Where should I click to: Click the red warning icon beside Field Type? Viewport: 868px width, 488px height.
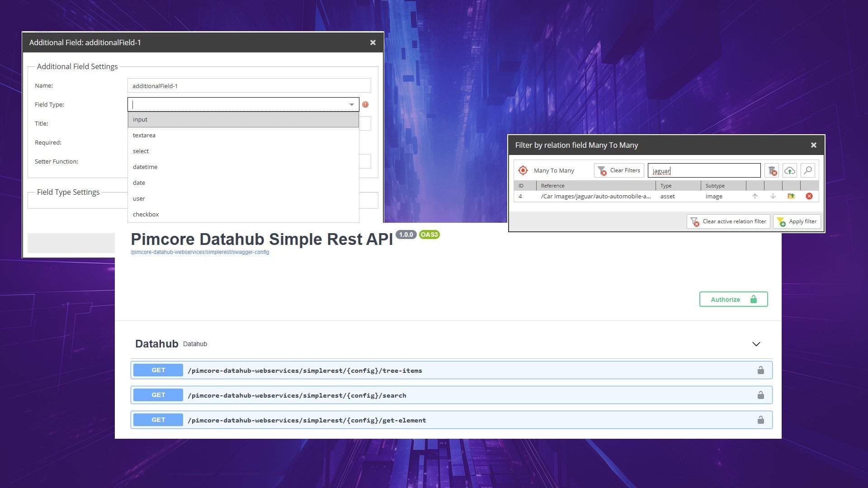click(365, 104)
